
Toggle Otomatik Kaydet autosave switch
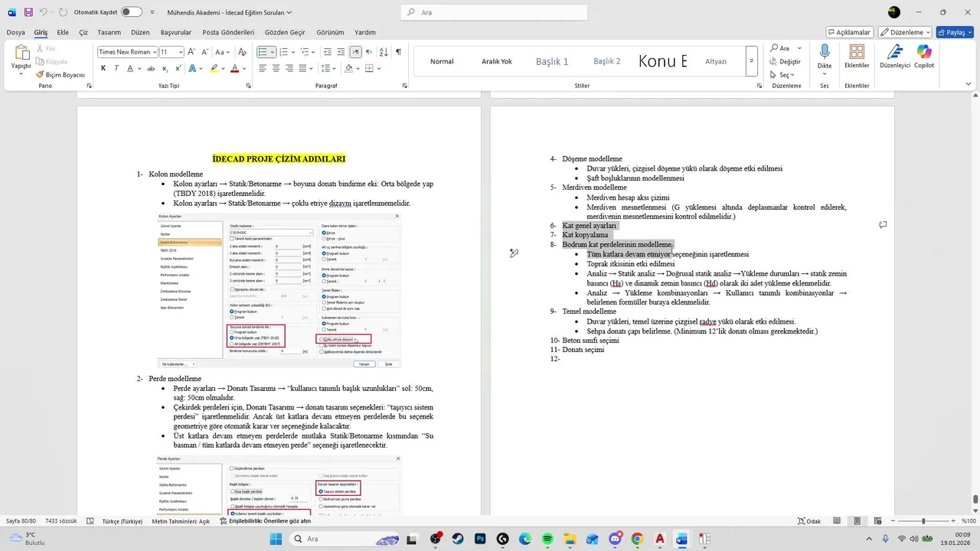131,12
